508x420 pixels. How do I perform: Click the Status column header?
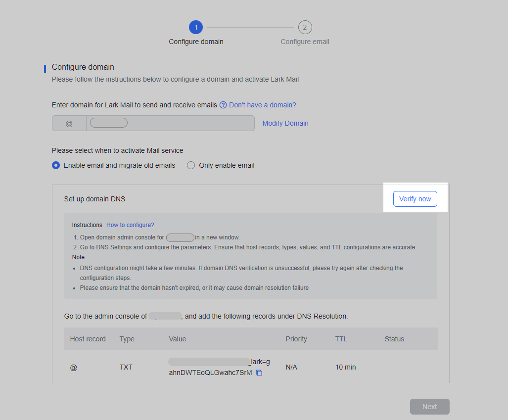click(394, 339)
